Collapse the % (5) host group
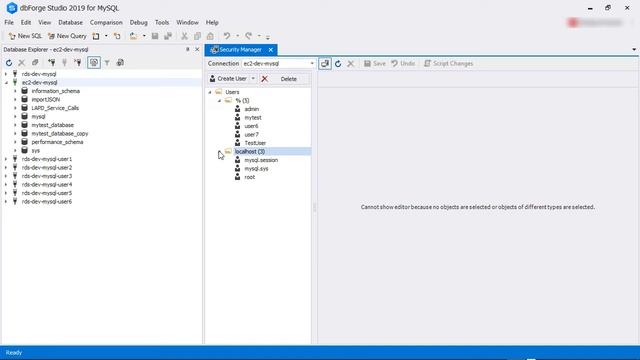Image resolution: width=640 pixels, height=360 pixels. 220,100
